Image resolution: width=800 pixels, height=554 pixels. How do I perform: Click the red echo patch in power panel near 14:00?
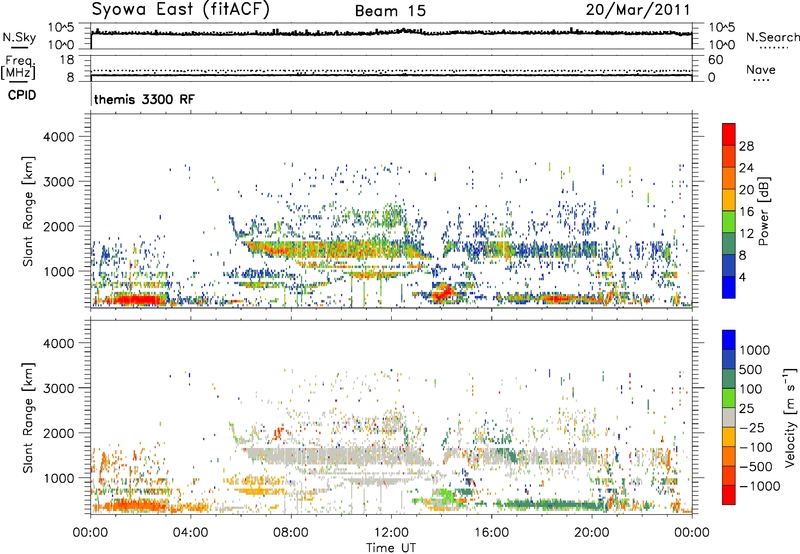click(441, 293)
